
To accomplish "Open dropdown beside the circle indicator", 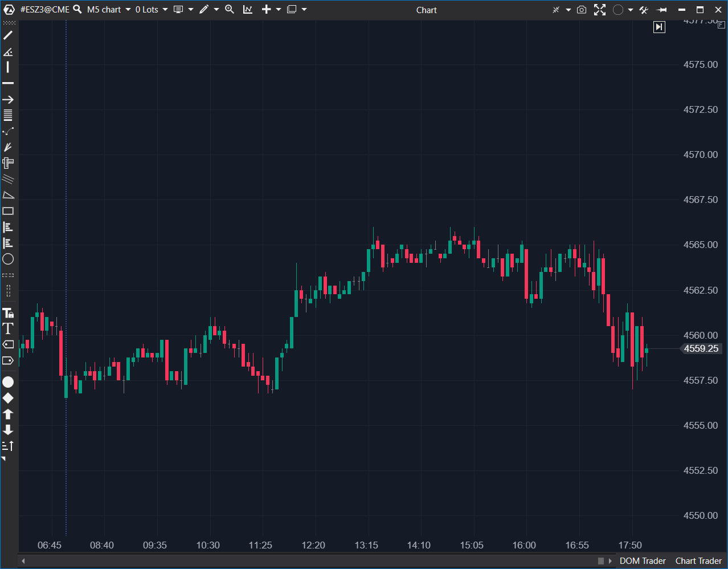I will [x=631, y=10].
